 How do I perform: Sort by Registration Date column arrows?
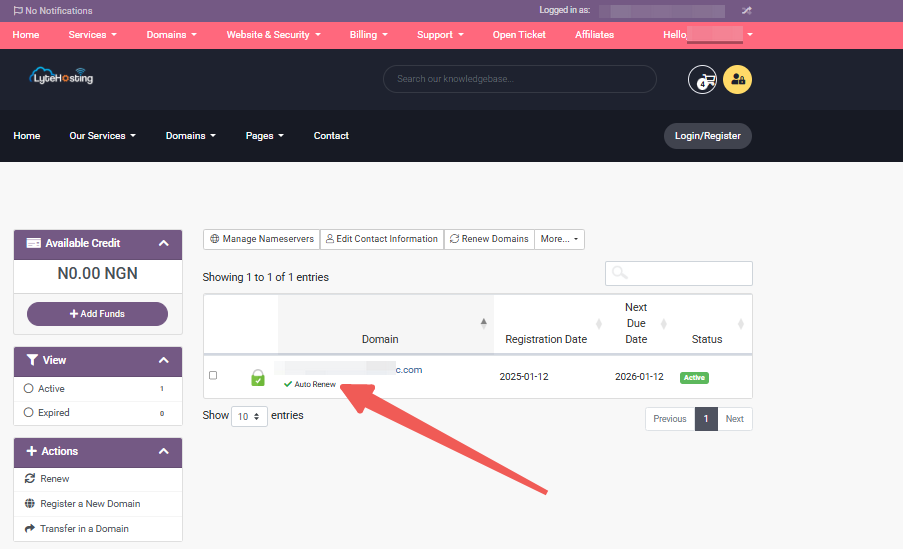[599, 324]
